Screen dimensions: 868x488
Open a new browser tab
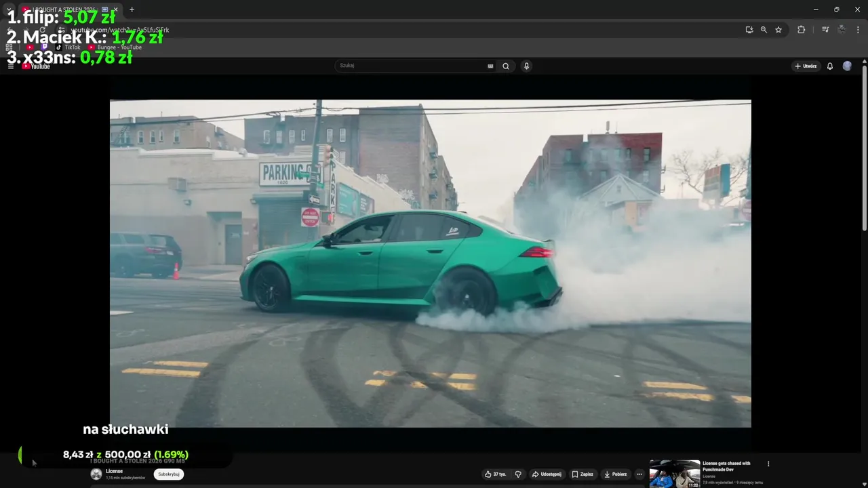click(x=132, y=9)
